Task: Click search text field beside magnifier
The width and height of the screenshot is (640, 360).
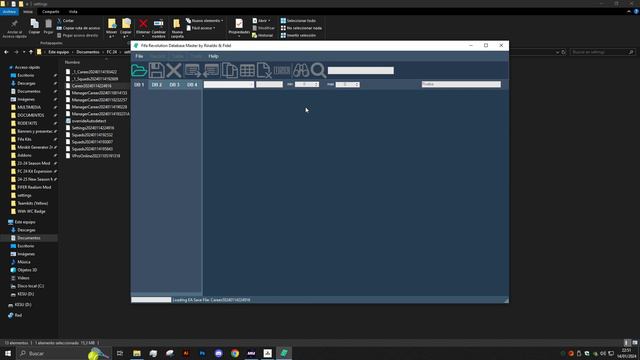Action: point(361,71)
